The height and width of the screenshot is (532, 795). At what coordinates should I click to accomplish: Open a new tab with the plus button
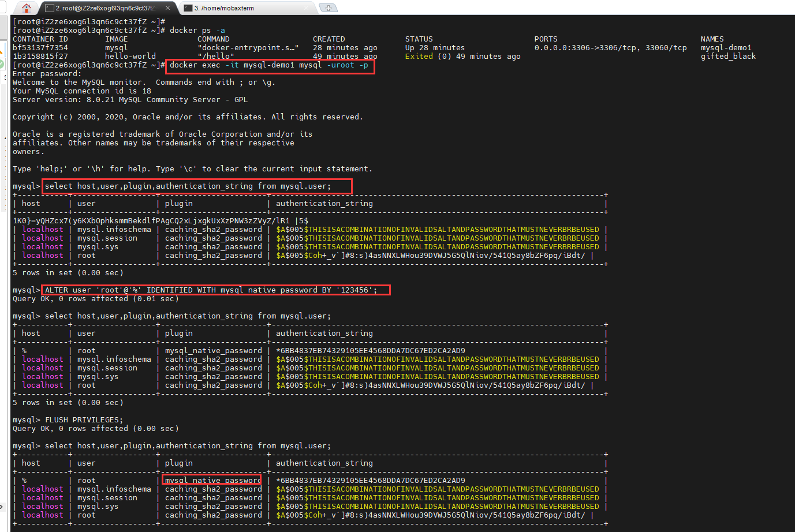(328, 8)
